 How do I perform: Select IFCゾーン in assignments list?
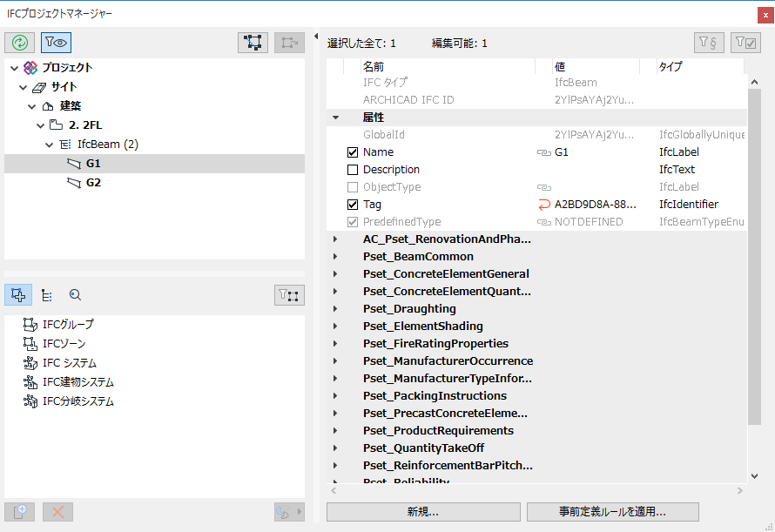coord(64,344)
